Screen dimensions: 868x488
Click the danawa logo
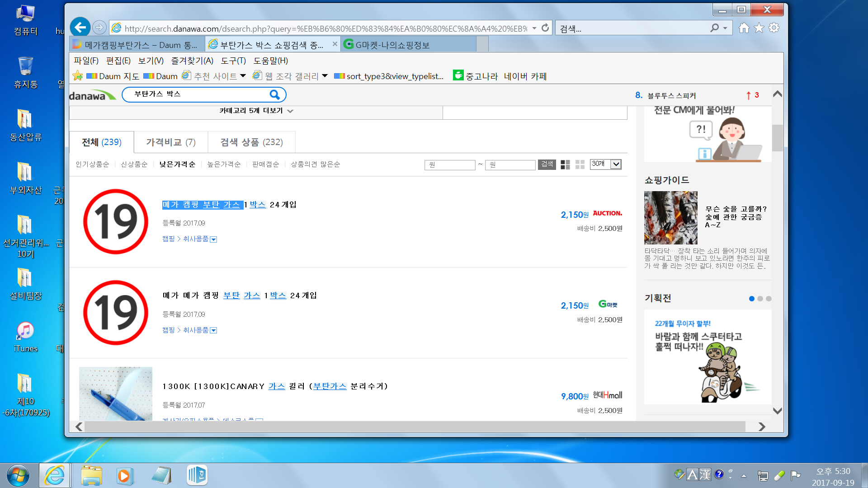click(x=92, y=95)
